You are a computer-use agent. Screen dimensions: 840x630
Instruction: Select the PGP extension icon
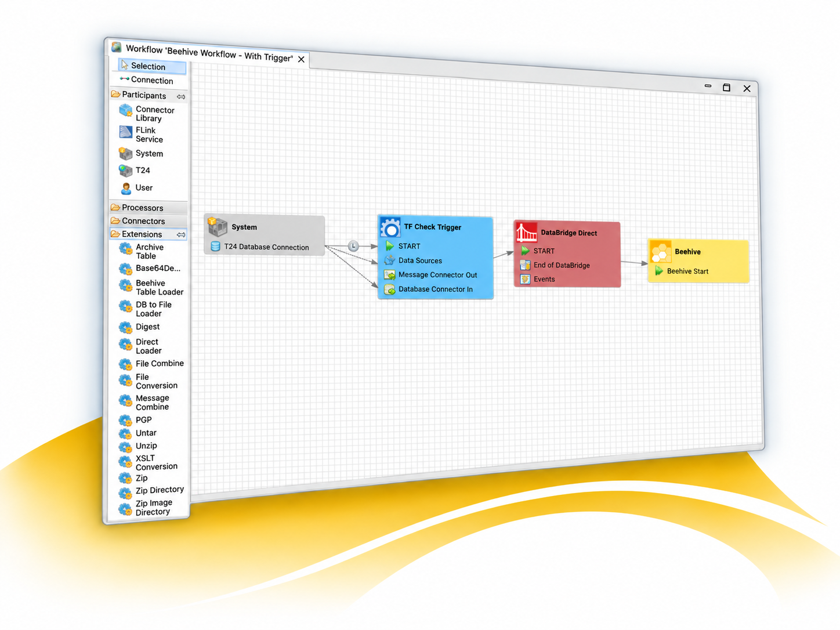pyautogui.click(x=126, y=420)
